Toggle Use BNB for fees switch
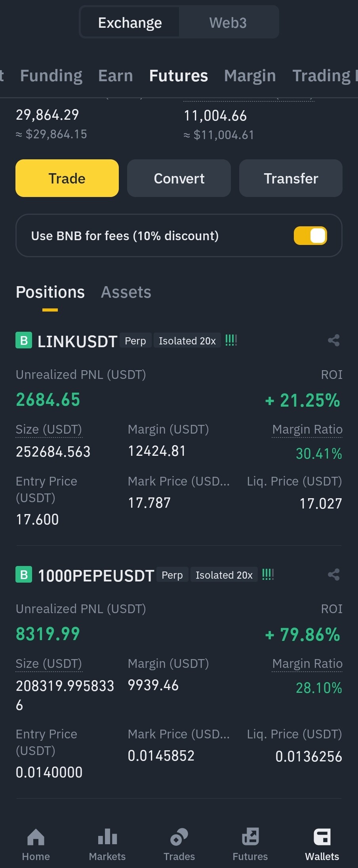The width and height of the screenshot is (358, 868). (310, 236)
